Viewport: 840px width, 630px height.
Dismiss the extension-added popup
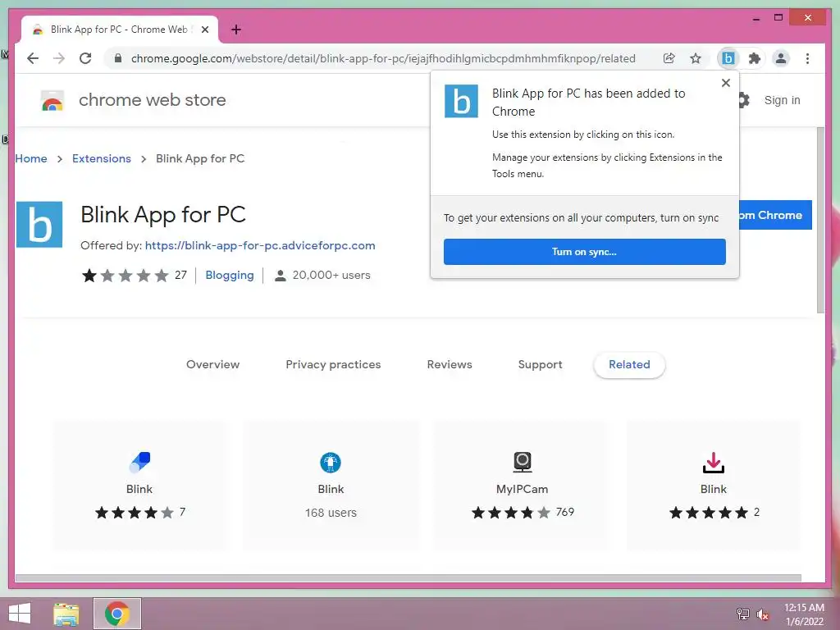click(726, 83)
